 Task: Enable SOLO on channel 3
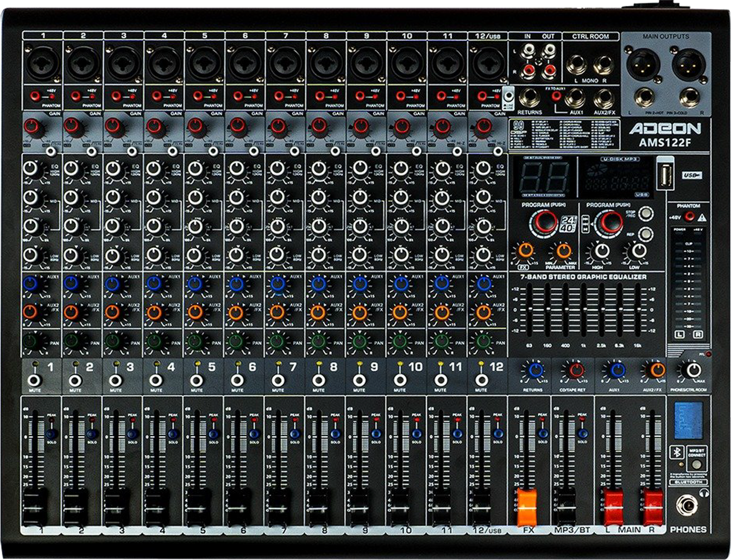(x=132, y=434)
